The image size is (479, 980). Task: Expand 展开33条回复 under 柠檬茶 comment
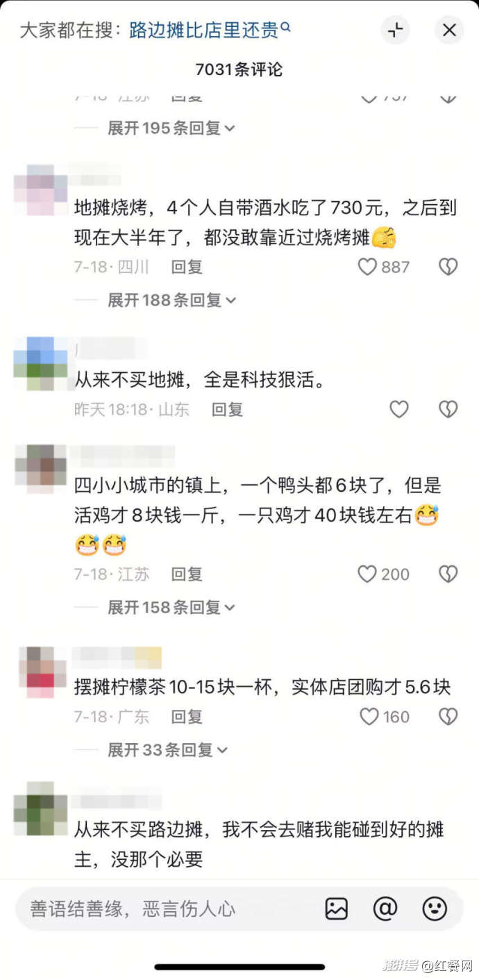pos(167,750)
